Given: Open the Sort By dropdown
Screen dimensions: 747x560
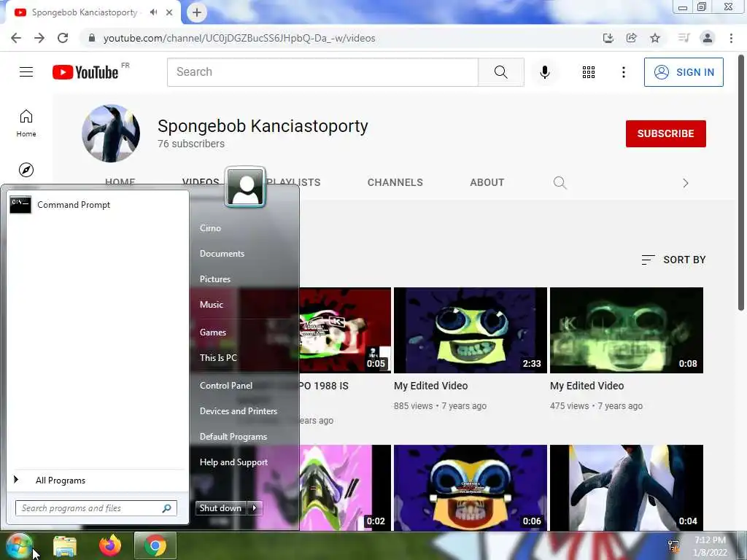Looking at the screenshot, I should [673, 260].
